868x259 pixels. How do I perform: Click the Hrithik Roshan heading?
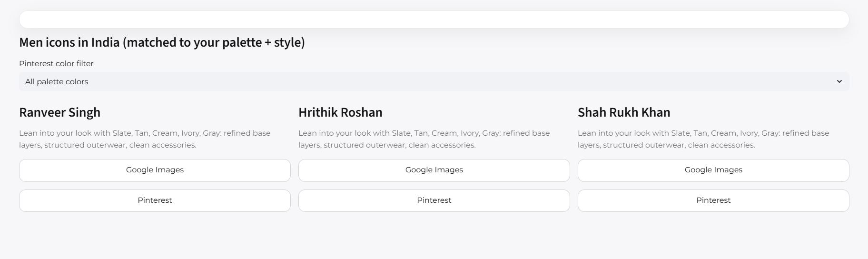(x=340, y=112)
